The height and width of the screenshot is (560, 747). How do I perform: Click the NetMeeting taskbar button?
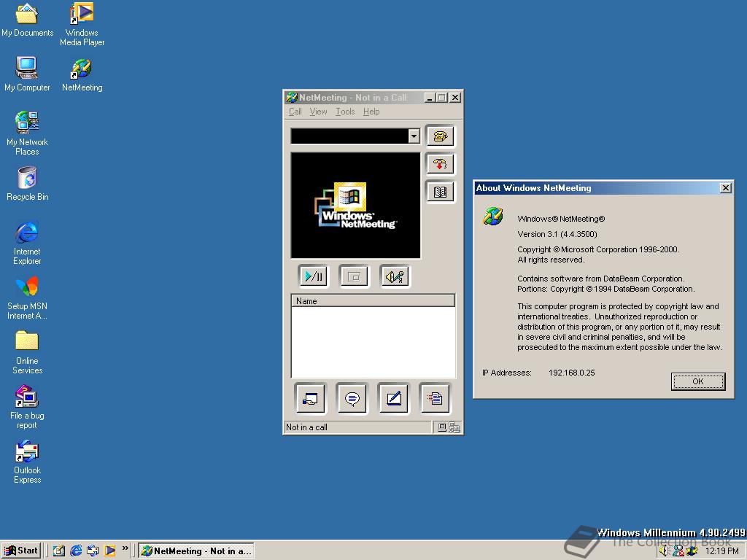196,551
